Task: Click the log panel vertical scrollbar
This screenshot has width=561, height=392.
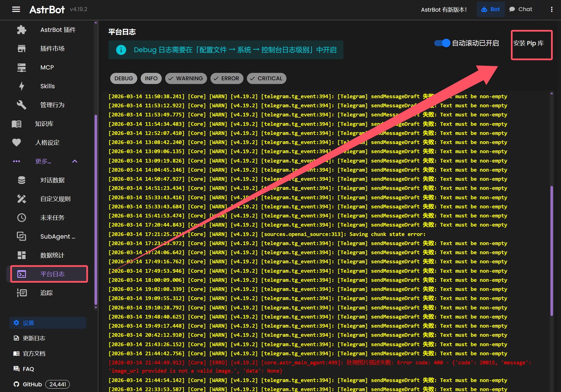Action: coord(552,251)
